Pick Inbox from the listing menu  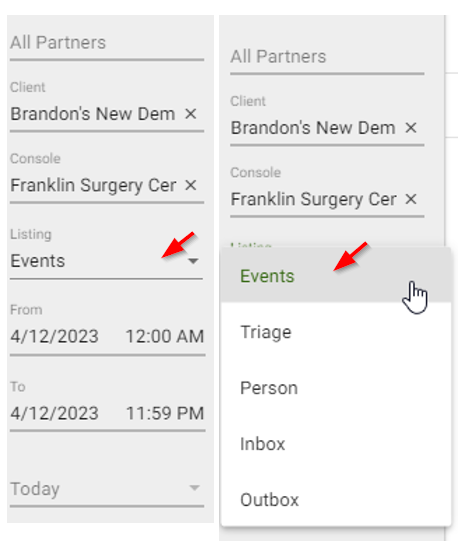tap(336, 444)
